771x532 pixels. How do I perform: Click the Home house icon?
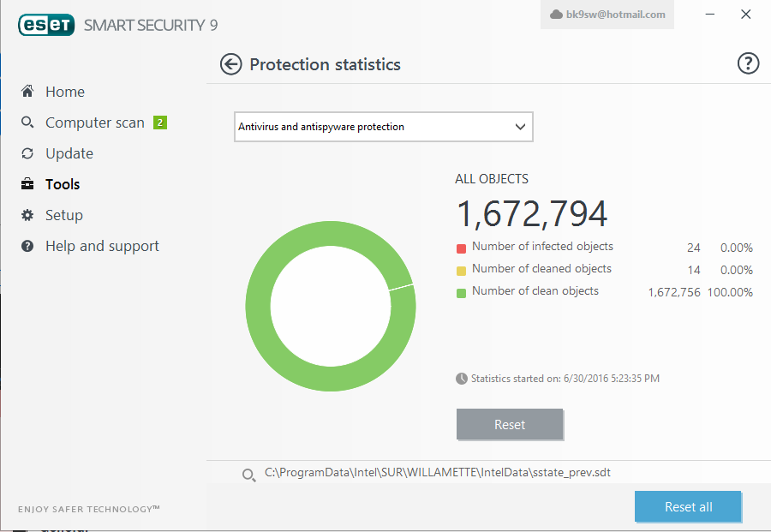coord(27,91)
